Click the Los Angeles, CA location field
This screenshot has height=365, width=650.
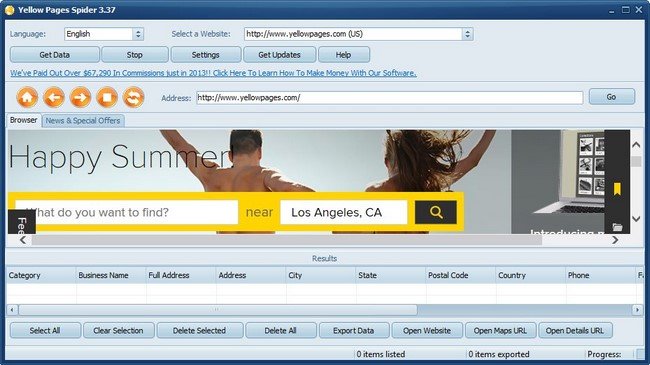point(344,212)
